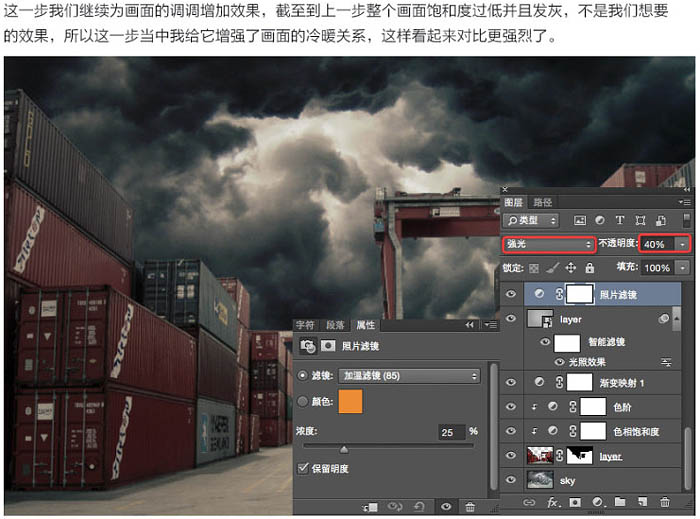The image size is (700, 519).
Task: Open blending options icon on 光照效果 row
Action: point(666,362)
